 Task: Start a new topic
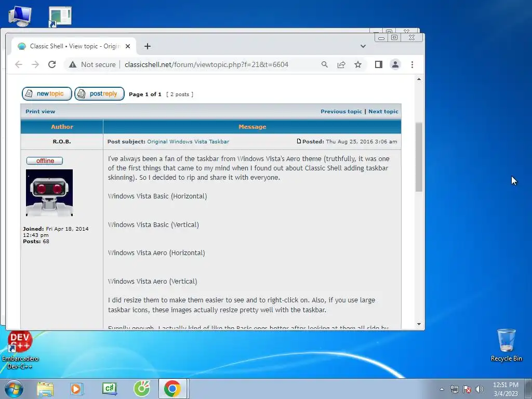pyautogui.click(x=47, y=94)
